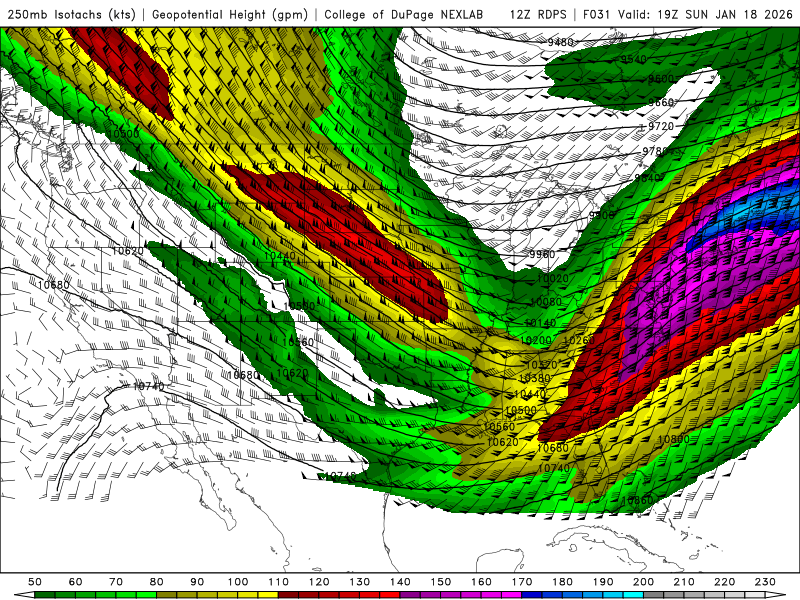This screenshot has width=800, height=600.
Task: Click the 160 value on the color scale
Action: tap(481, 582)
